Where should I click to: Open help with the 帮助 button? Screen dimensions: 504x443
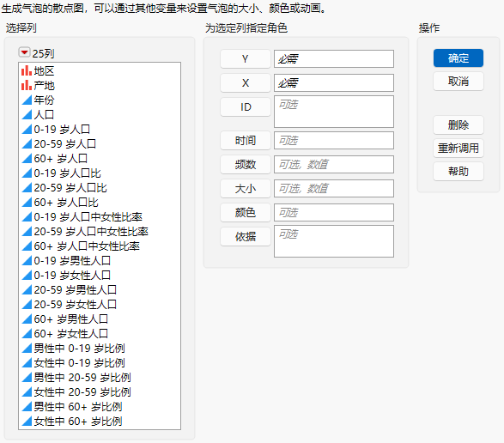[x=458, y=172]
